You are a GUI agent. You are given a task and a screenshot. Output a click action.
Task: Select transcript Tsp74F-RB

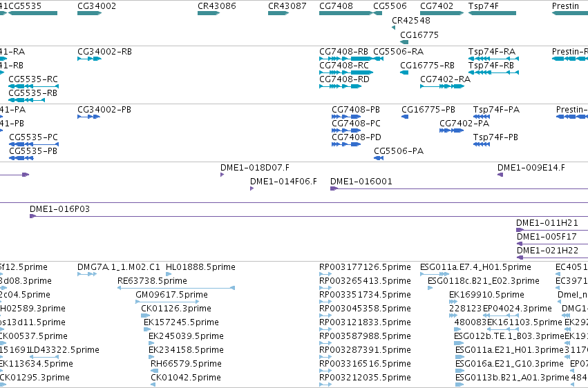[x=493, y=72]
